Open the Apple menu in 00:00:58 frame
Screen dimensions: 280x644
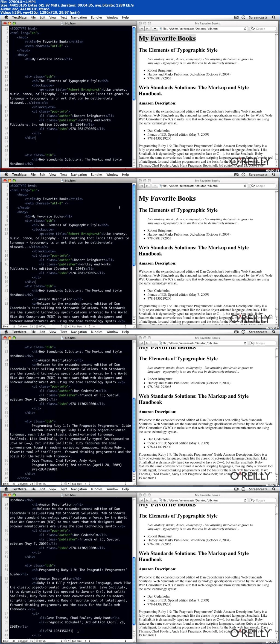(x=6, y=17)
